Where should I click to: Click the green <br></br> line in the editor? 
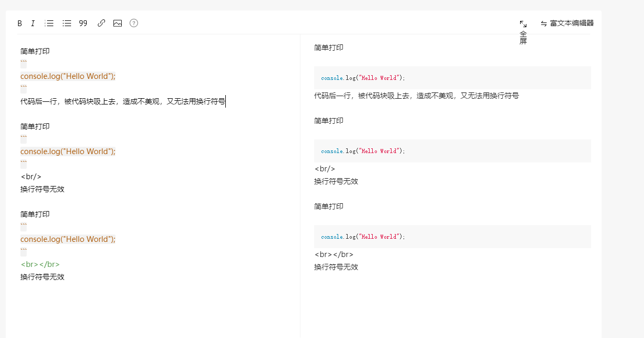point(40,264)
